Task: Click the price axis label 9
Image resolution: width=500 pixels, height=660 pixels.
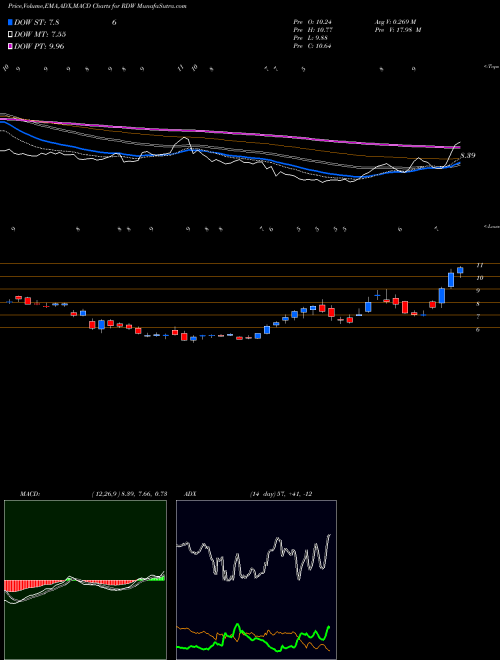Action: coord(478,290)
